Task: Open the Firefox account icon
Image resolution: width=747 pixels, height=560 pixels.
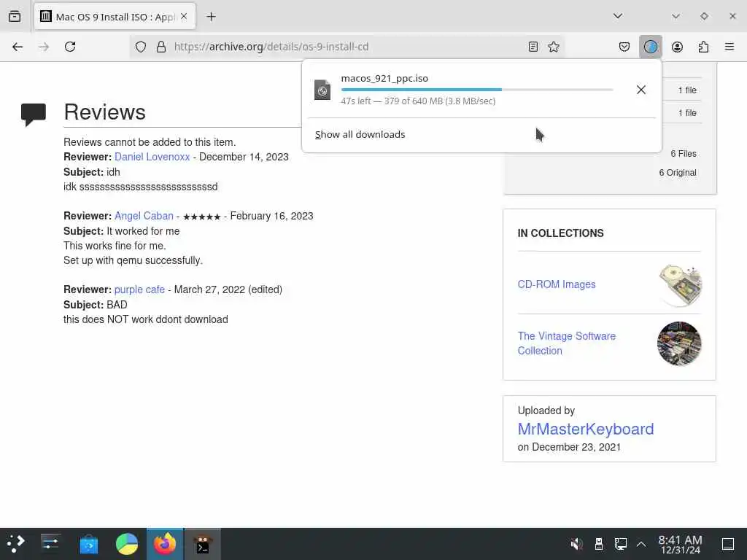Action: 677,47
